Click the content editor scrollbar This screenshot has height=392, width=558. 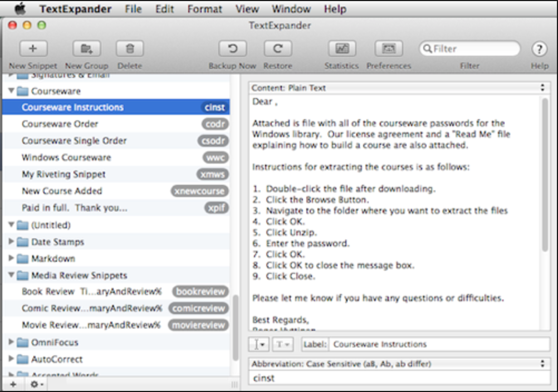pos(545,175)
